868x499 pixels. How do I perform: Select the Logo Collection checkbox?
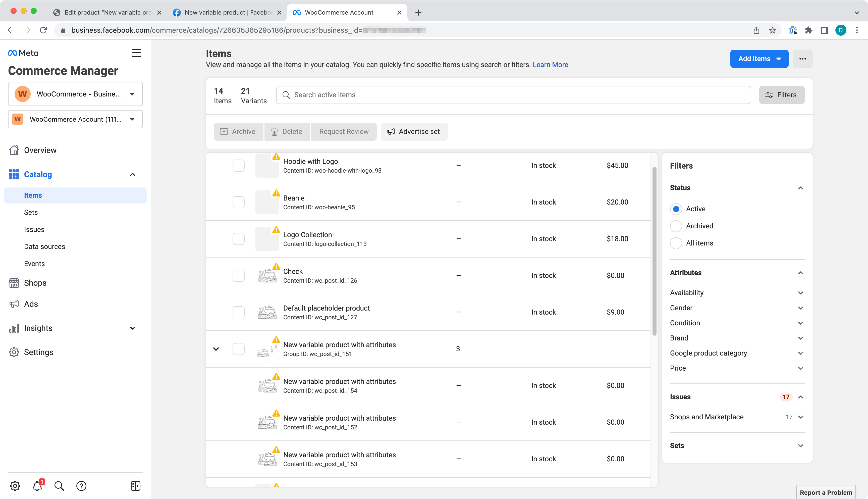tap(238, 239)
